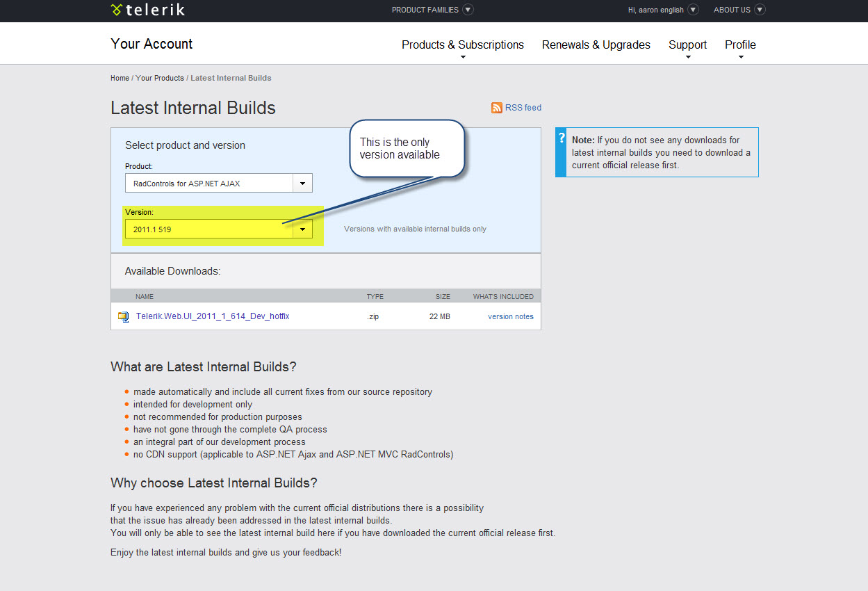
Task: Click the 'no CDN support' bullet
Action: point(293,454)
